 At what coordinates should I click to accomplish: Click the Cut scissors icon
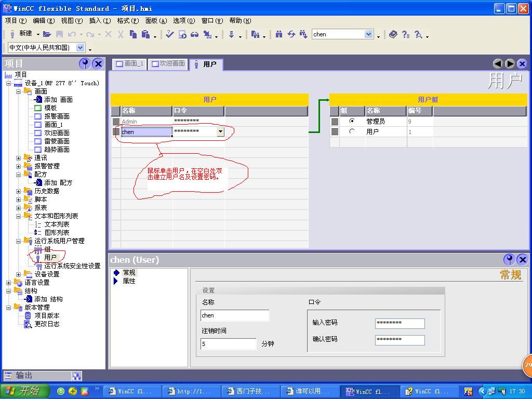coord(121,34)
